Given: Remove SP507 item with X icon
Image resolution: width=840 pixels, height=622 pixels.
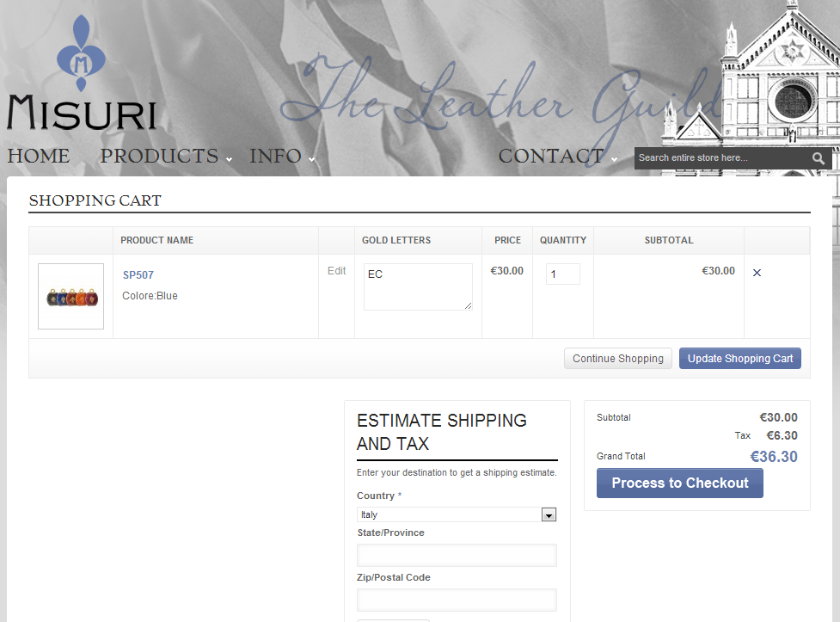Looking at the screenshot, I should 757,273.
